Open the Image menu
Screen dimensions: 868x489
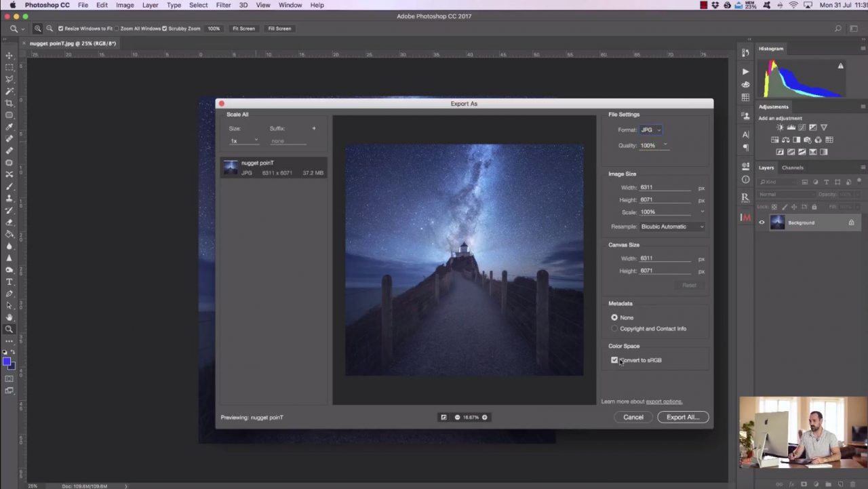[125, 5]
